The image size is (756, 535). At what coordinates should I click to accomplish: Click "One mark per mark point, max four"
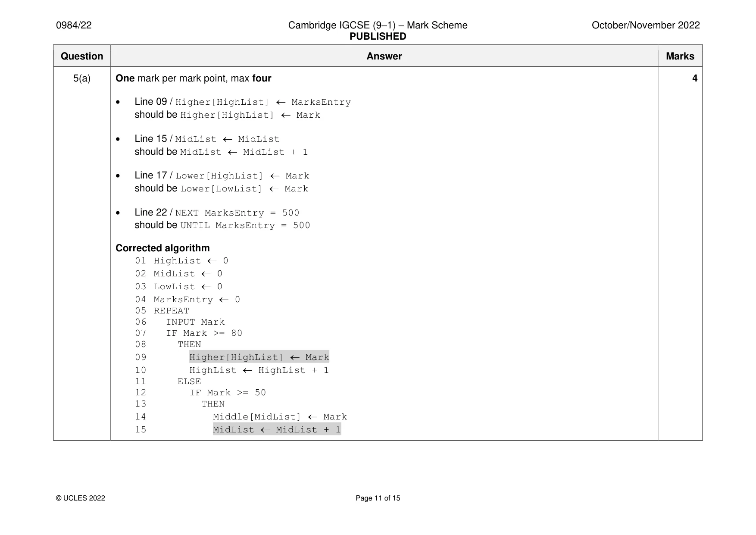click(194, 78)
